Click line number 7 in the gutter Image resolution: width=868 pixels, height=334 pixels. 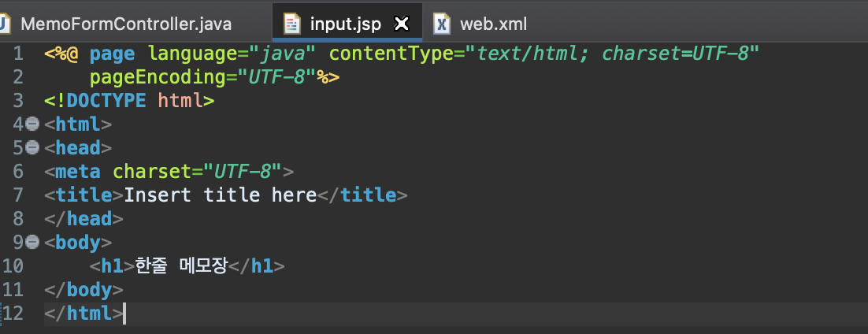click(x=18, y=195)
